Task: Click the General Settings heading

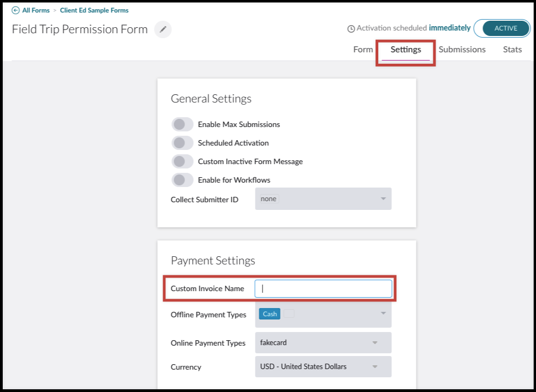Action: tap(211, 99)
